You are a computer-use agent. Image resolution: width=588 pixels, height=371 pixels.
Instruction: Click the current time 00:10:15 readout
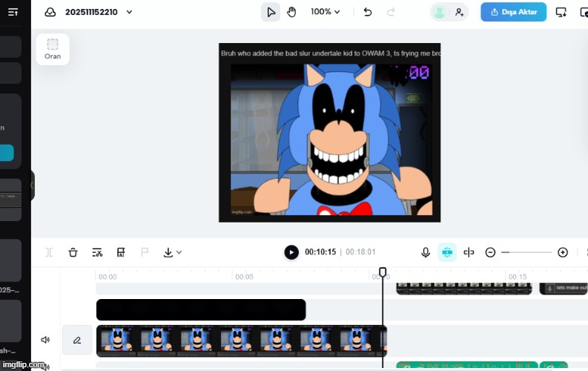click(x=320, y=252)
